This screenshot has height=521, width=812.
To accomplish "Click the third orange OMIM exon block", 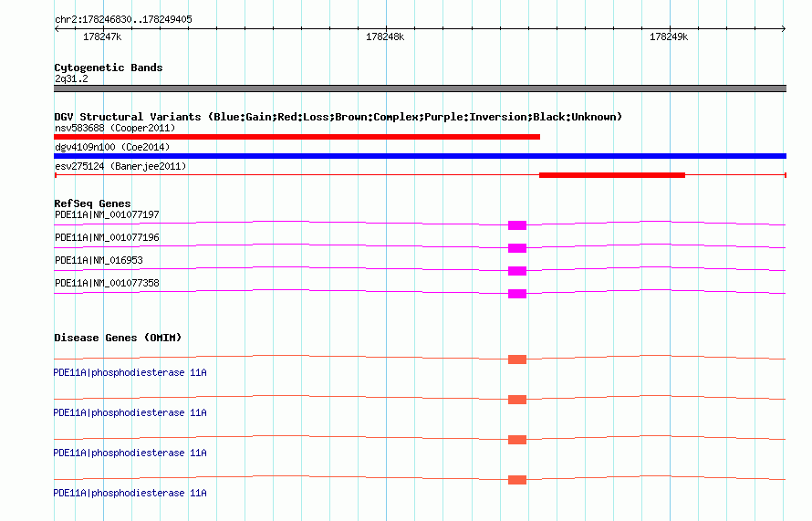I will click(x=517, y=440).
